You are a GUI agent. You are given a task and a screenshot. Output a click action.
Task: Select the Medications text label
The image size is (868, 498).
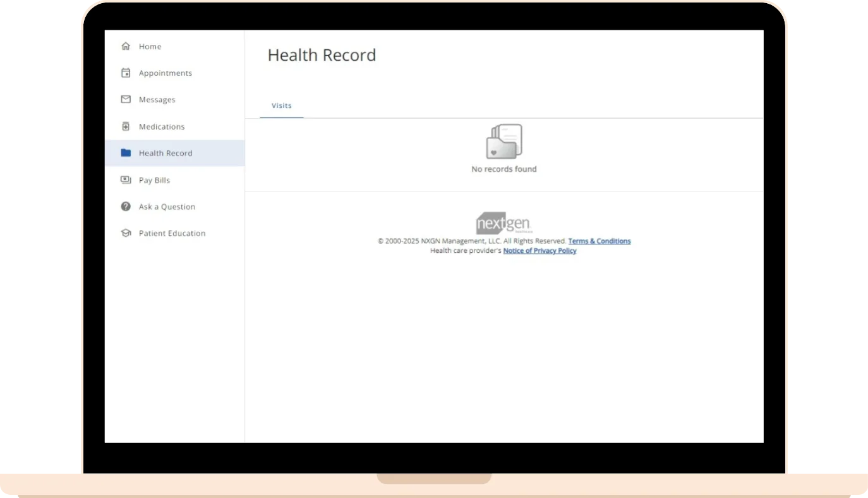tap(162, 127)
